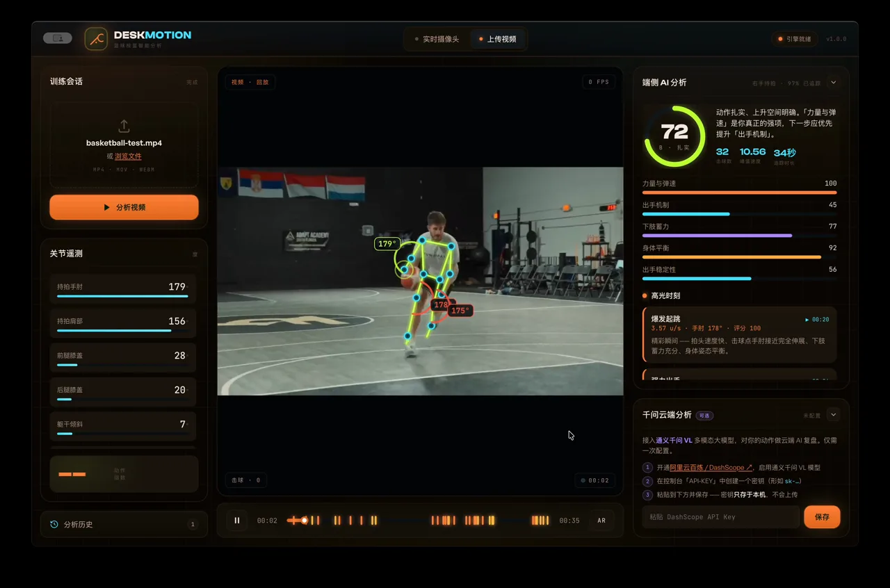
Task: Click the 分析历史 clock icon
Action: 54,525
